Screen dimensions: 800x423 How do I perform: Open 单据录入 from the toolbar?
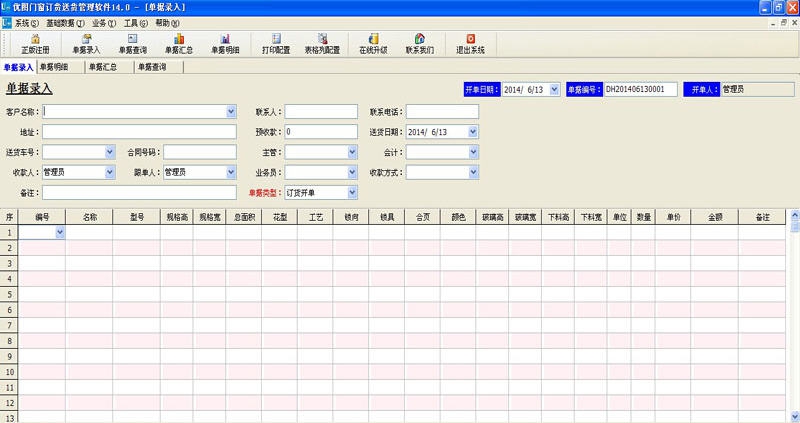86,43
